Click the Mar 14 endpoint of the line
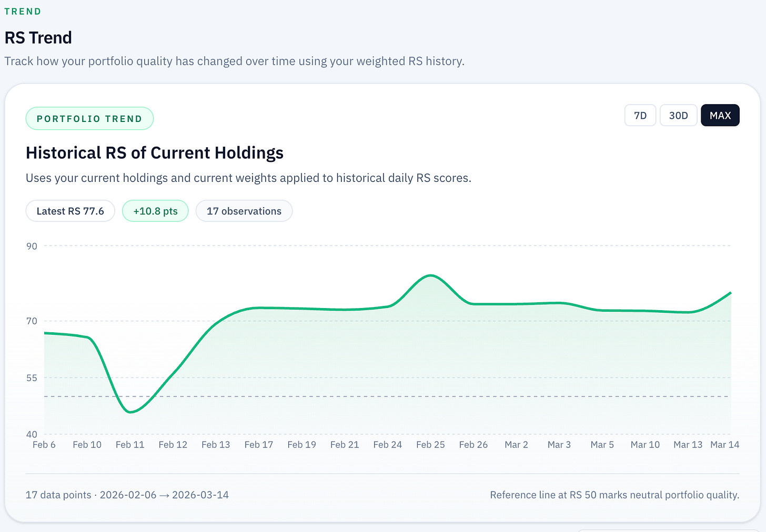This screenshot has width=766, height=532. pyautogui.click(x=730, y=293)
